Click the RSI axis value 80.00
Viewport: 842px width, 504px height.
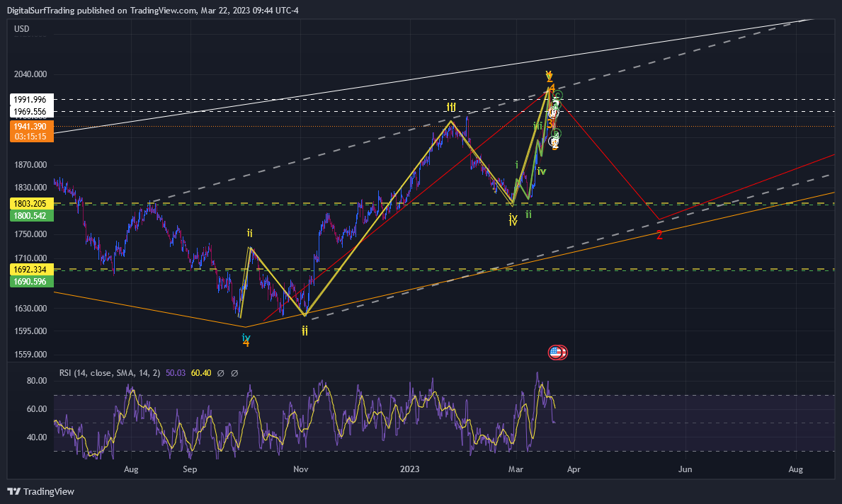click(x=37, y=381)
